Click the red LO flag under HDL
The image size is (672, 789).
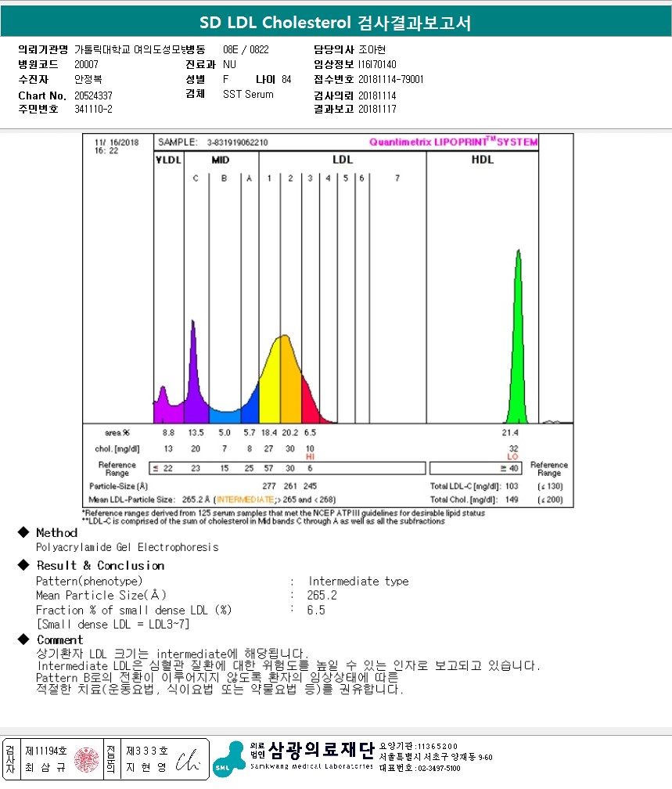pos(512,456)
